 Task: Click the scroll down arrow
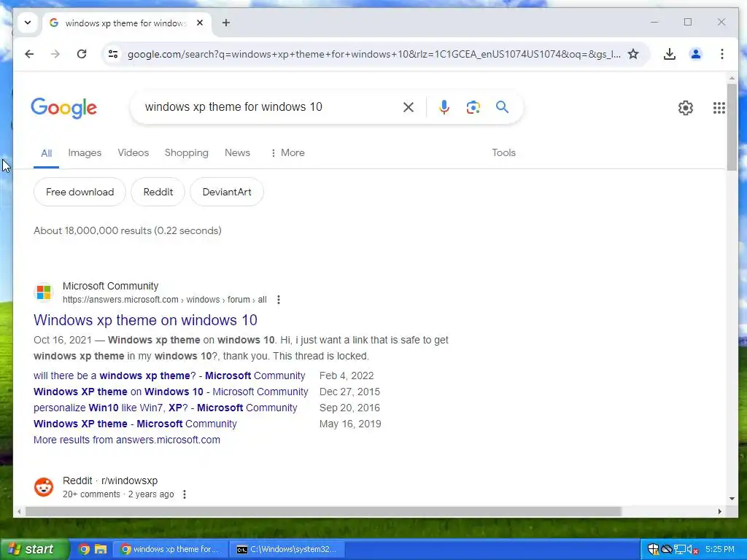tap(732, 499)
